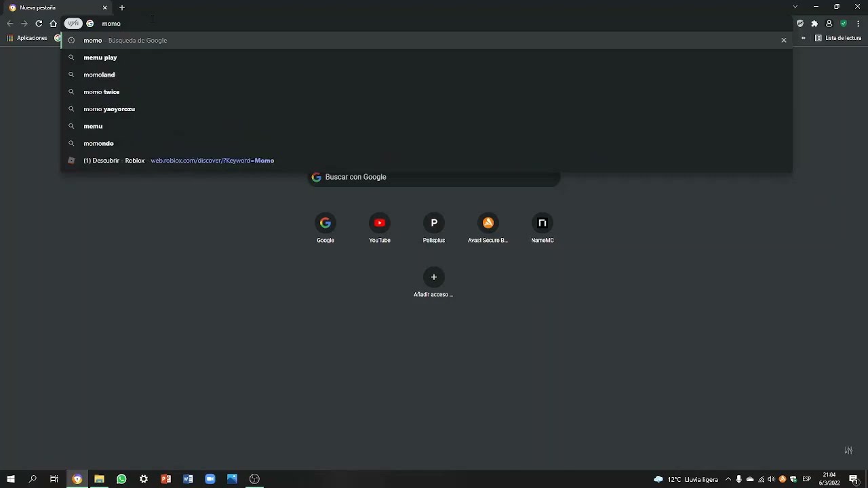Select suggestion 'momo - Búsqueda de Google'

pyautogui.click(x=427, y=41)
